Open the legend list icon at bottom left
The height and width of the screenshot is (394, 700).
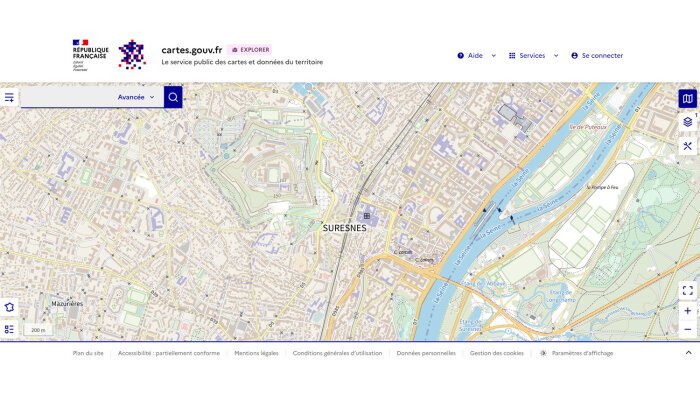pos(9,329)
